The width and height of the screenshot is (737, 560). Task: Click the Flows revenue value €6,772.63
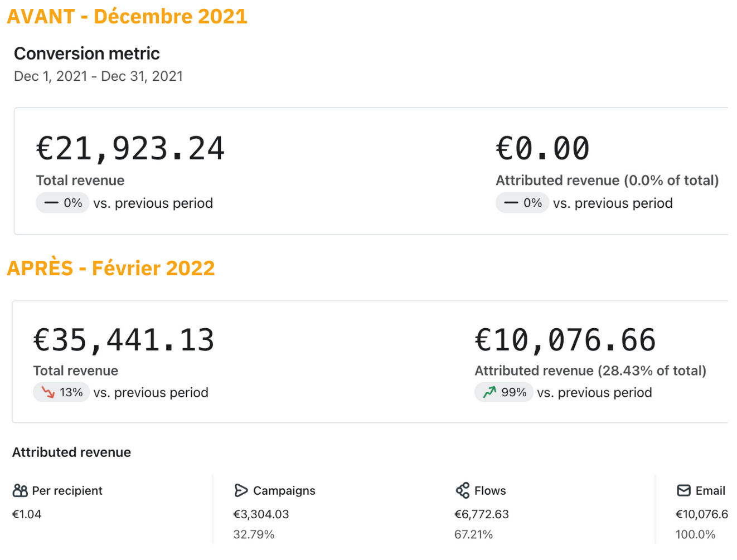point(482,514)
